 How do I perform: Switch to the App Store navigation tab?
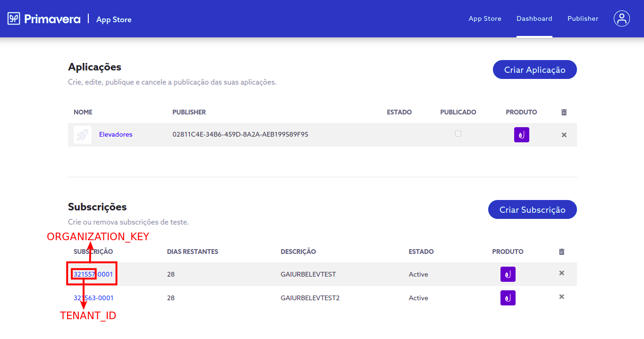pyautogui.click(x=485, y=18)
